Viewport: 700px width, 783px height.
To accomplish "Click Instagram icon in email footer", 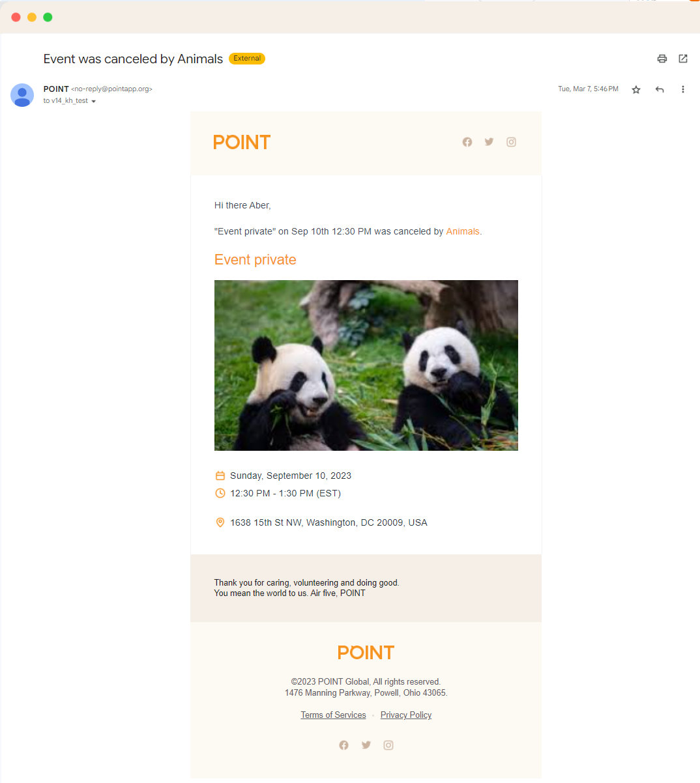I will [x=388, y=745].
